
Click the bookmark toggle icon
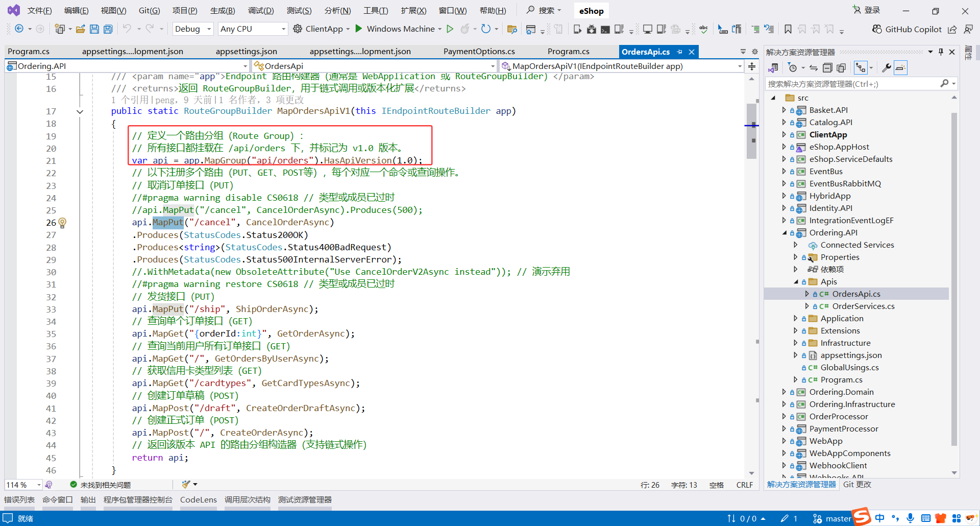point(788,29)
